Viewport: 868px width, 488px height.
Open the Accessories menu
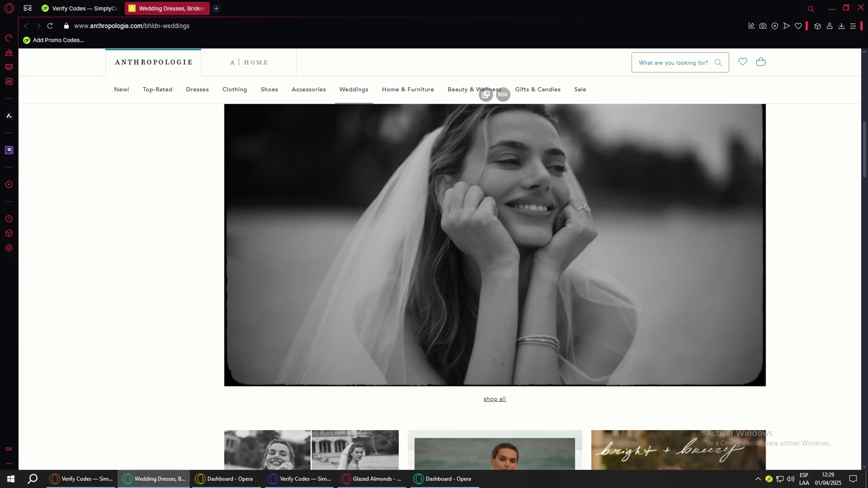coord(308,90)
